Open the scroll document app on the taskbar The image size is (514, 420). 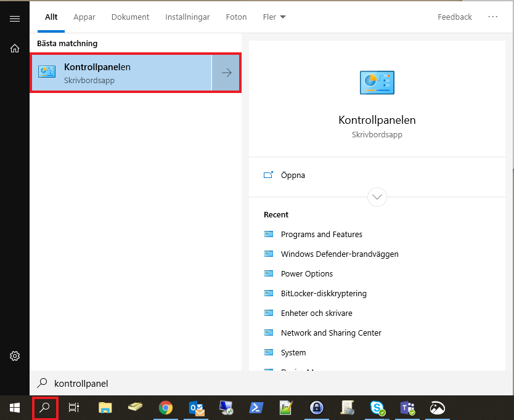[x=347, y=408]
